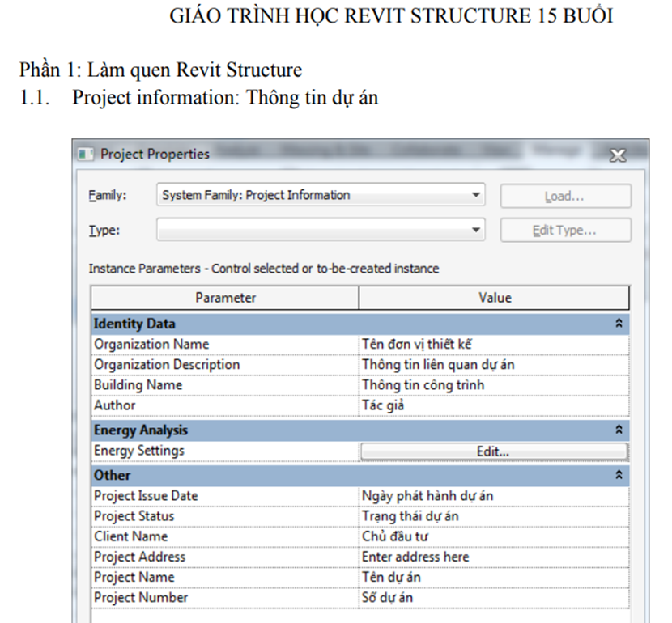Click the Load... button
Image resolution: width=672 pixels, height=623 pixels.
(565, 196)
